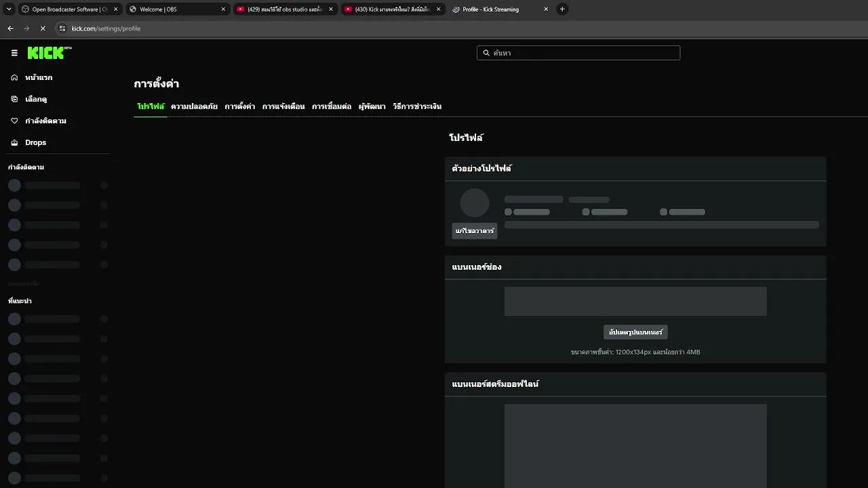Image resolution: width=868 pixels, height=488 pixels.
Task: Switch to the Welcome | OBS tab
Action: click(176, 9)
